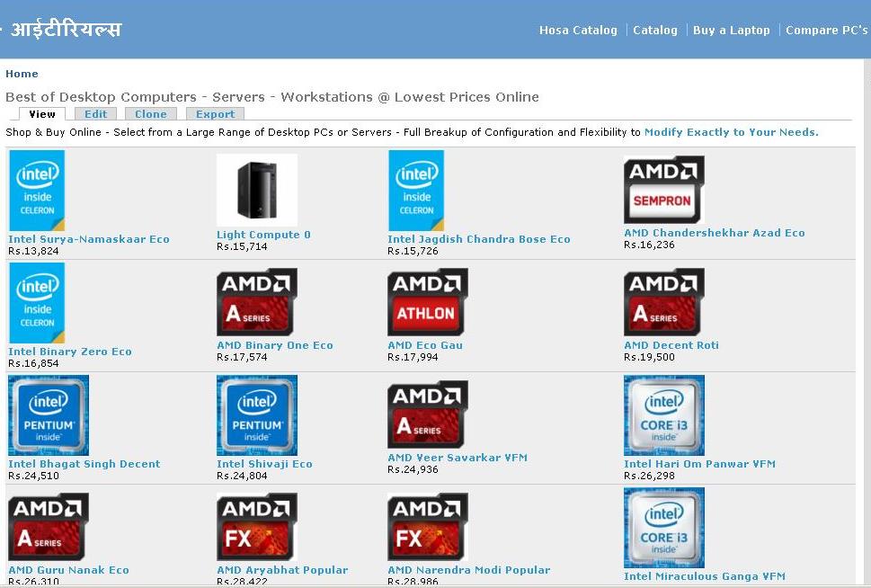Image resolution: width=871 pixels, height=588 pixels.
Task: Click AMD A-Series logo for Binary One Eco
Action: click(x=257, y=302)
